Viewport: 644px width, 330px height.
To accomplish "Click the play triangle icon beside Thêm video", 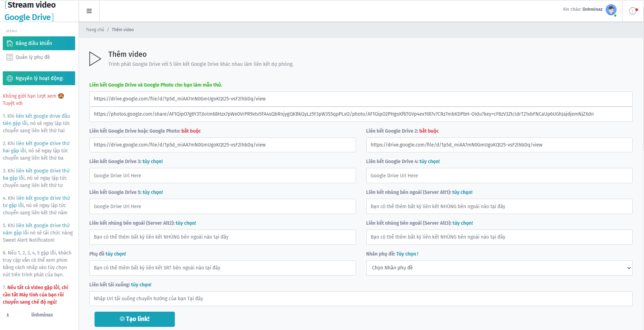I will [95, 59].
